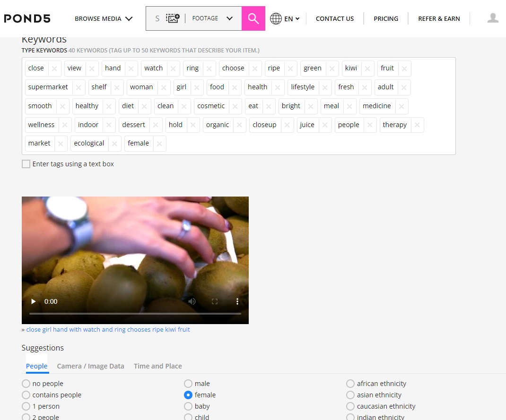Choose the 'contains people' radio option
The height and width of the screenshot is (420, 506).
(x=26, y=395)
